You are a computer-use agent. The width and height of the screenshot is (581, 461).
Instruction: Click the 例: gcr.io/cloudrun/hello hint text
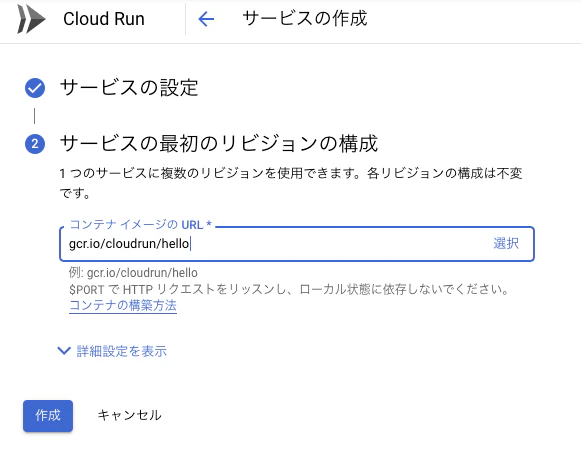[x=133, y=273]
